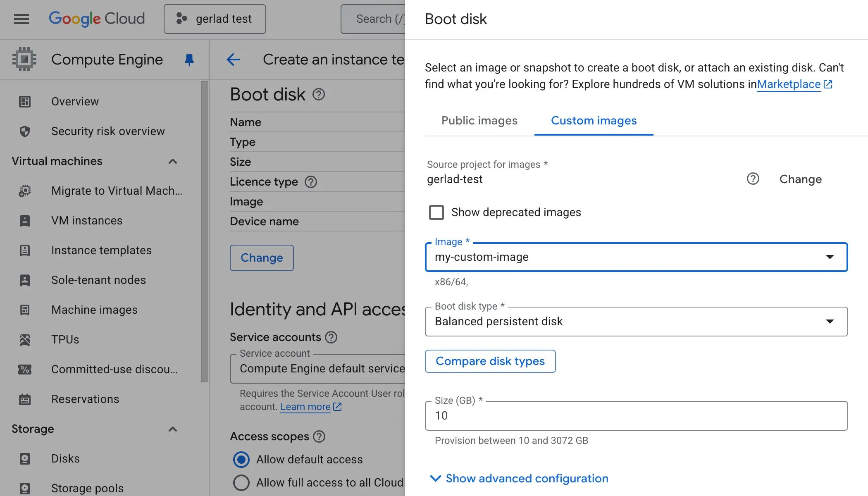Open help icon beside Boot disk heading
Screen dimensions: 868x496
click(x=319, y=95)
